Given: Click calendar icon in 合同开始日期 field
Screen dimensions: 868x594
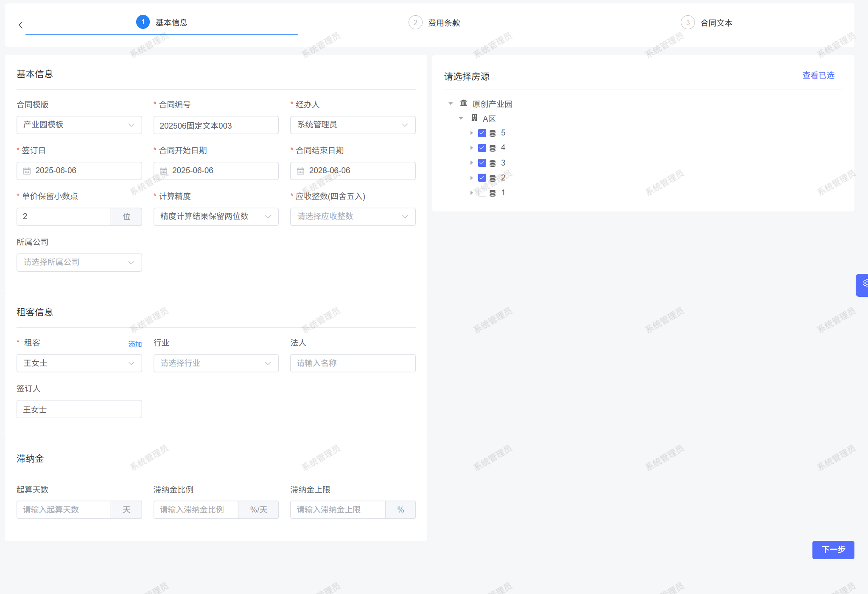Looking at the screenshot, I should tap(163, 171).
